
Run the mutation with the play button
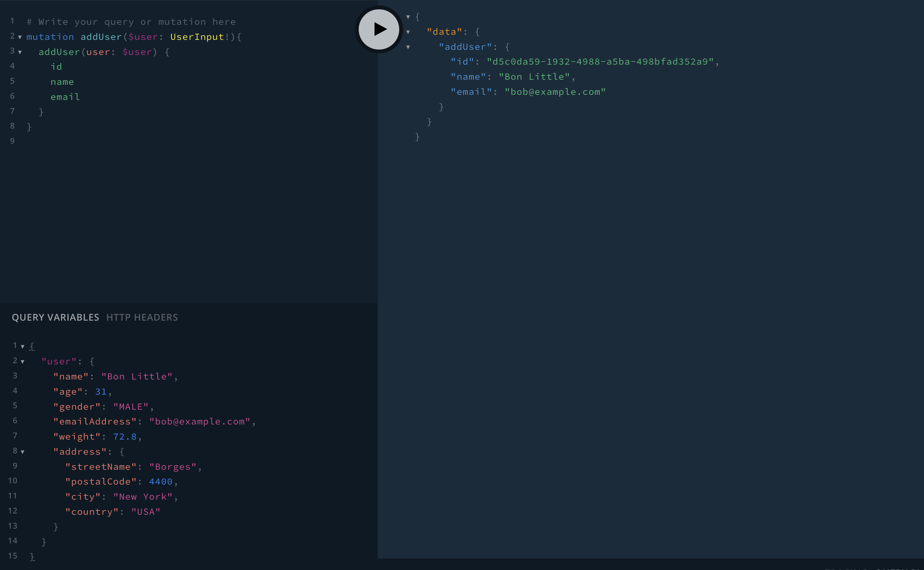point(378,29)
